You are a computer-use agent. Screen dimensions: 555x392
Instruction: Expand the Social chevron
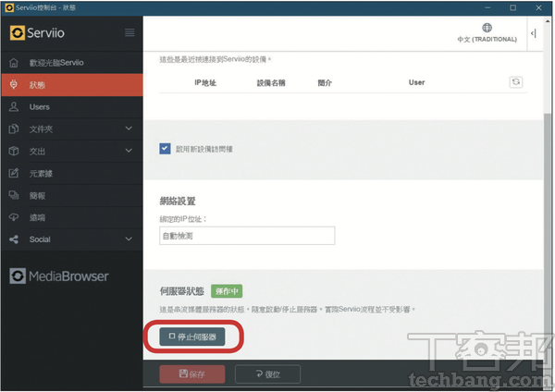129,239
